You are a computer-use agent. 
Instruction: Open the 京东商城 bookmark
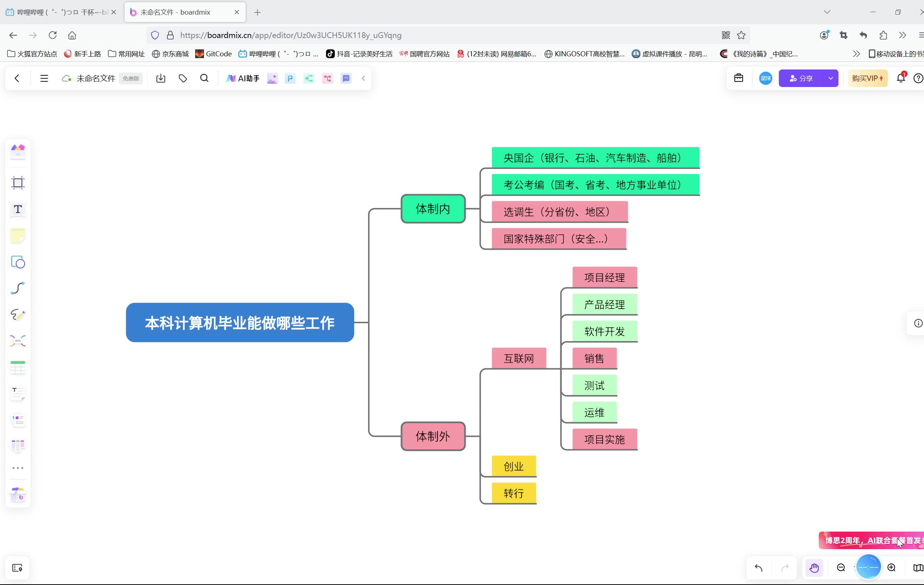(x=170, y=54)
